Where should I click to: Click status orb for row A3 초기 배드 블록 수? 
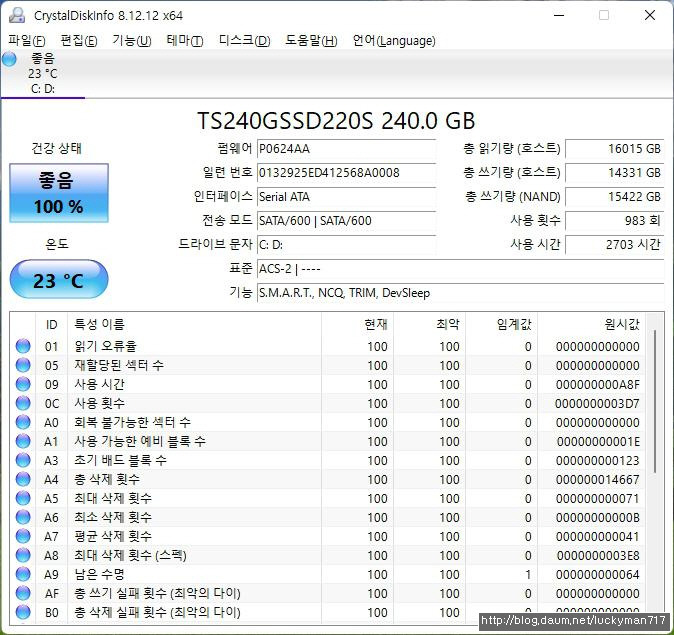point(23,460)
